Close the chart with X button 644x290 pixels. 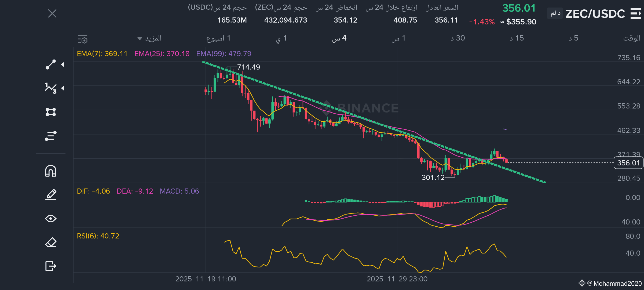52,13
